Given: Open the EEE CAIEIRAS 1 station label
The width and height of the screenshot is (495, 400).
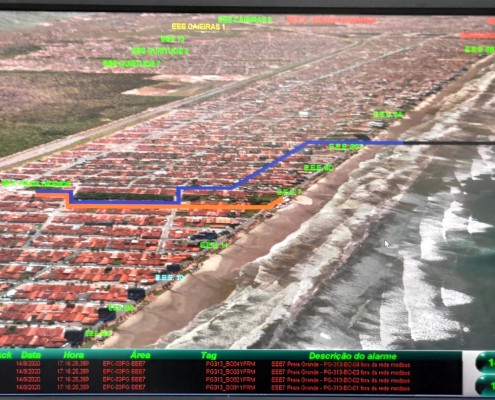Looking at the screenshot, I should 198,27.
